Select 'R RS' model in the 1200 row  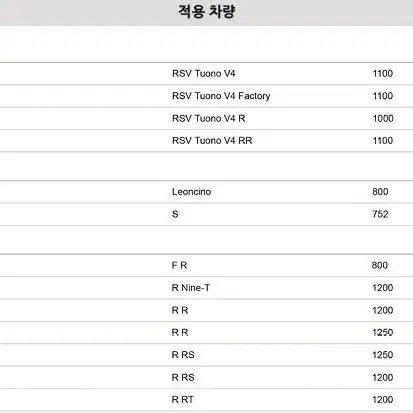[183, 377]
